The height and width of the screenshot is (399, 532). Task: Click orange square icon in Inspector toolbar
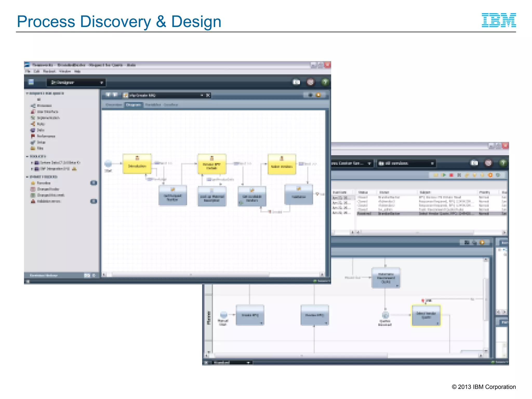point(490,175)
